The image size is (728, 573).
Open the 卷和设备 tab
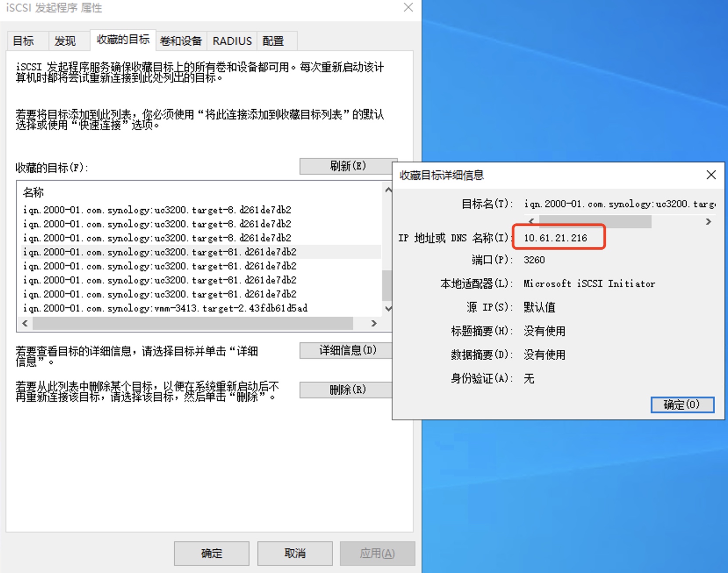point(181,41)
